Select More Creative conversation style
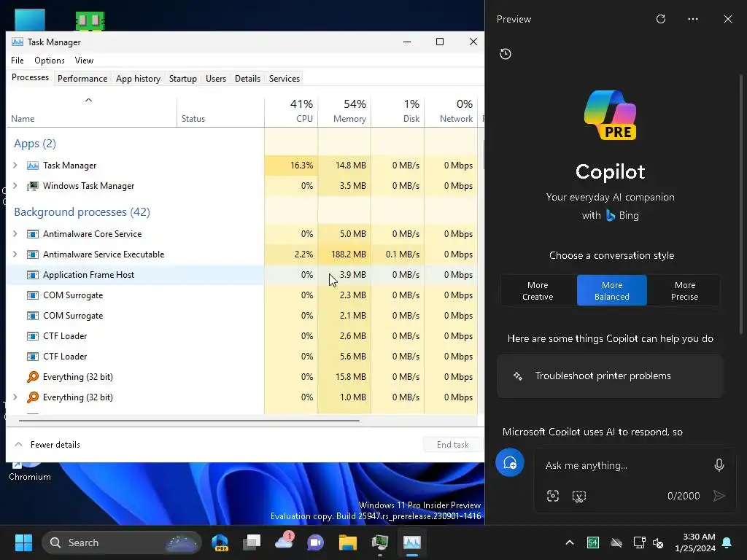 tap(538, 290)
